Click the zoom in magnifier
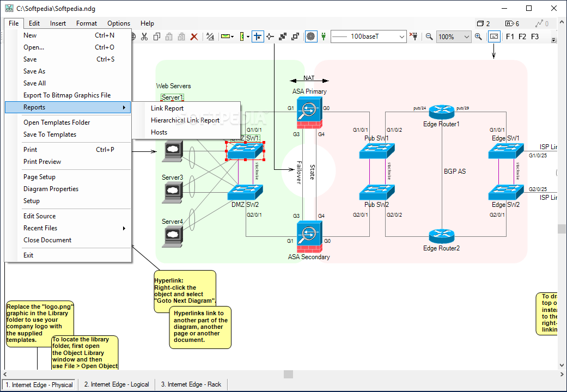Viewport: 567px width, 392px height. tap(478, 36)
